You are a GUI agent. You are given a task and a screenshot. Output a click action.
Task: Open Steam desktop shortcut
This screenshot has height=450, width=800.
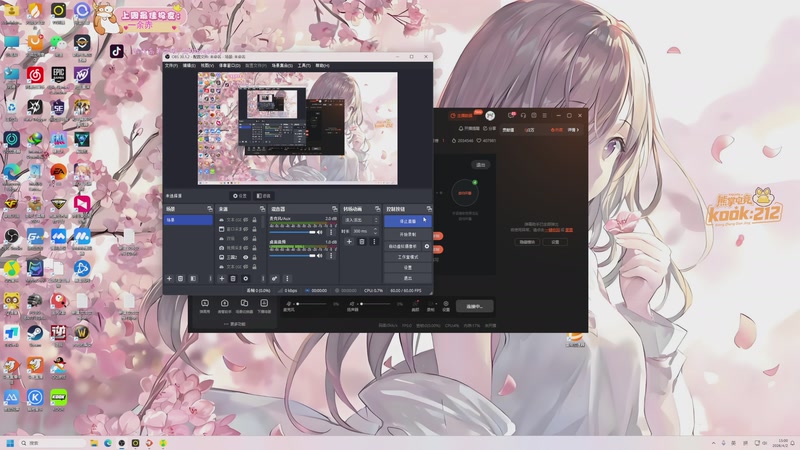pyautogui.click(x=35, y=336)
